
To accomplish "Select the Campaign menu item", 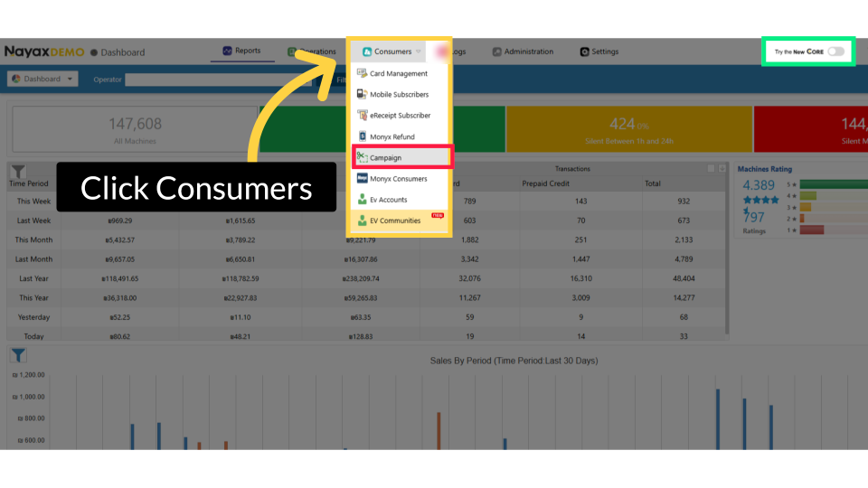I will click(402, 157).
